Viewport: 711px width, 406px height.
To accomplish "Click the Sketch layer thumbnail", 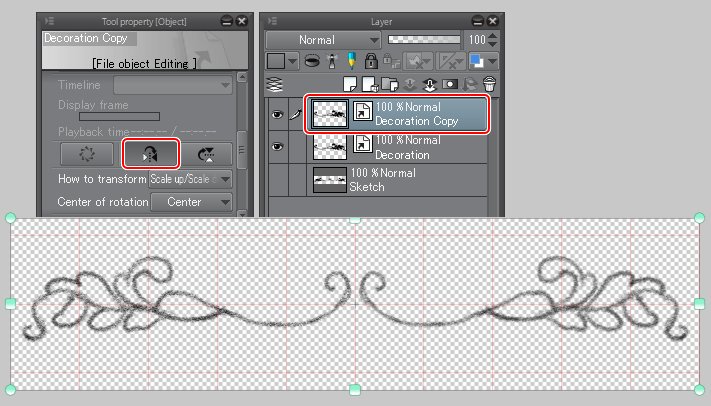I will click(x=330, y=180).
